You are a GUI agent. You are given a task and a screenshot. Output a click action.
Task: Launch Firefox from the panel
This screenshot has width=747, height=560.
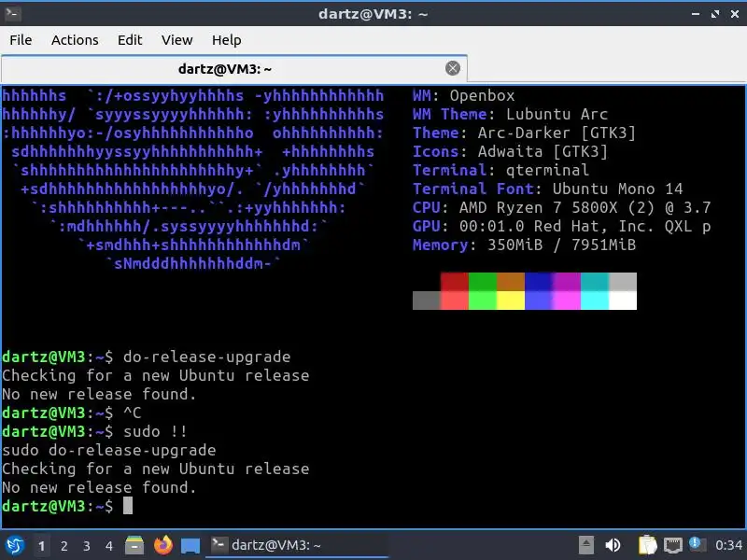162,545
